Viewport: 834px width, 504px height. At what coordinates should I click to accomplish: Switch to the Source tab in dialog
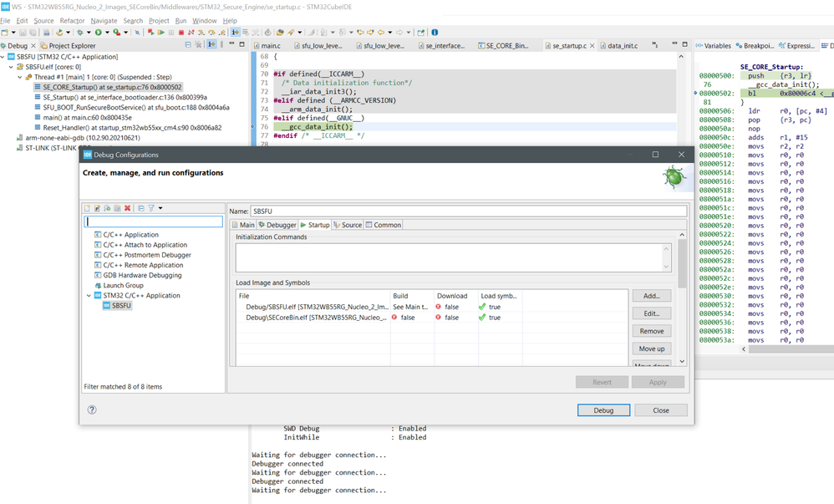click(348, 225)
